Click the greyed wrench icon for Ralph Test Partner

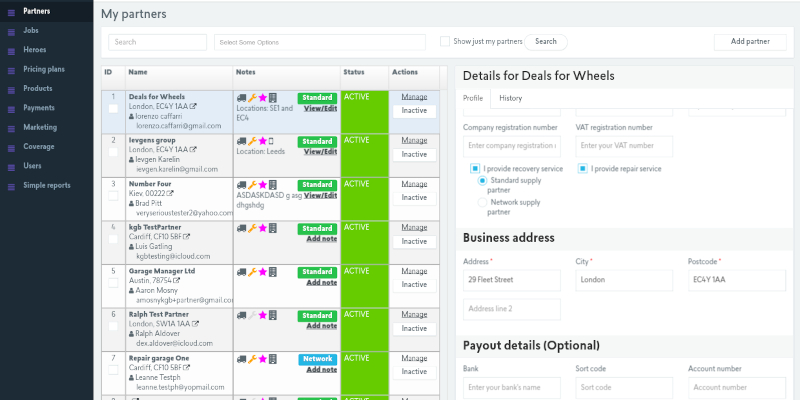[251, 314]
